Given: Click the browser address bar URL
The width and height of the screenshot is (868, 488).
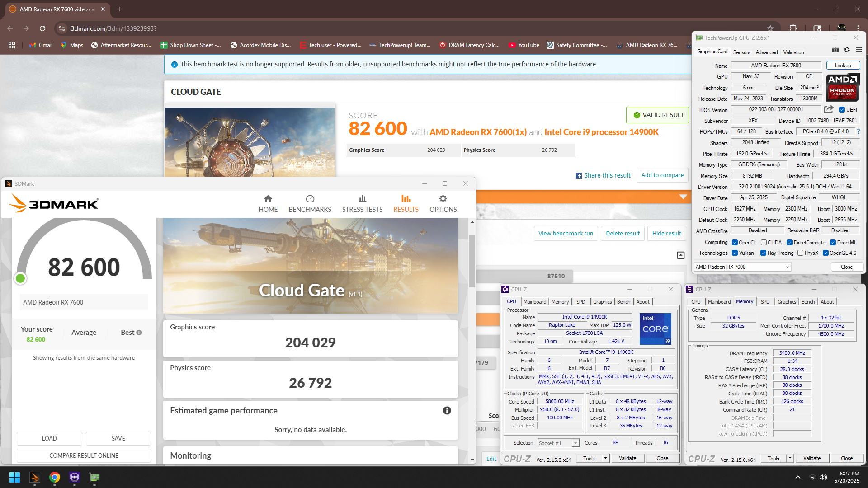Looking at the screenshot, I should [x=114, y=28].
